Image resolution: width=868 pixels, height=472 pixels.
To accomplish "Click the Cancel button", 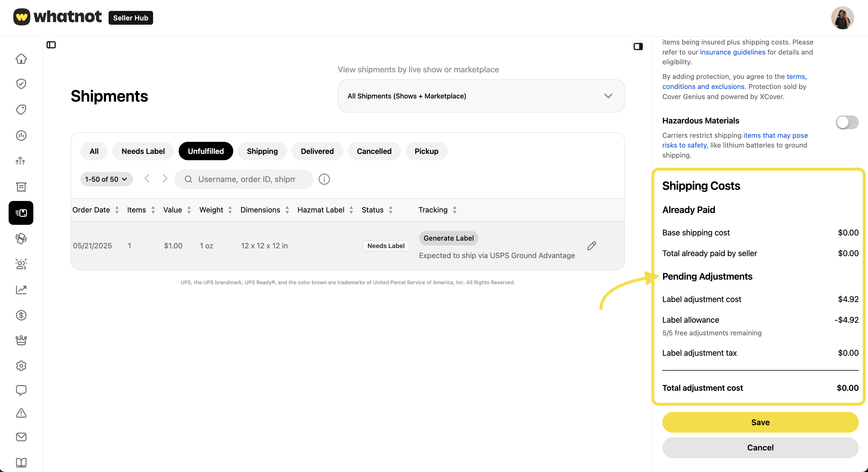I will [760, 447].
